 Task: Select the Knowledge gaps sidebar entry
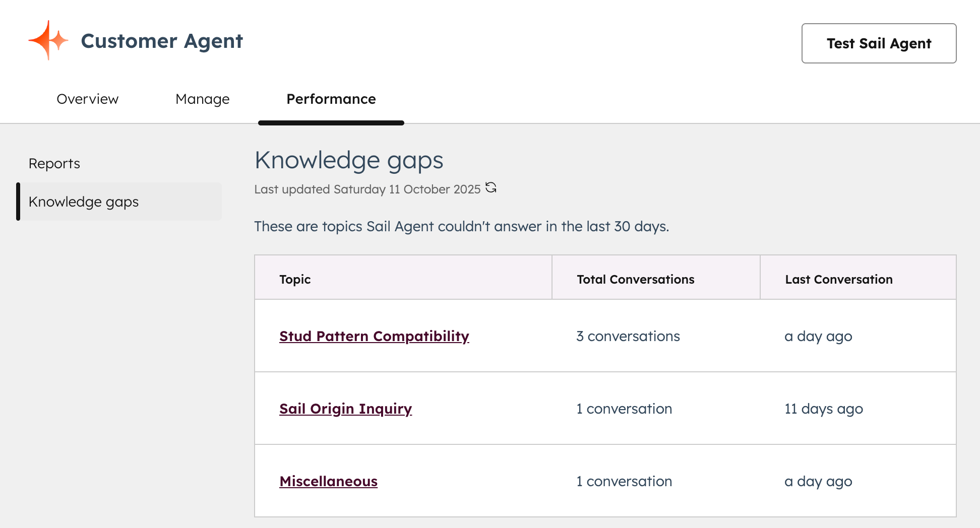84,202
